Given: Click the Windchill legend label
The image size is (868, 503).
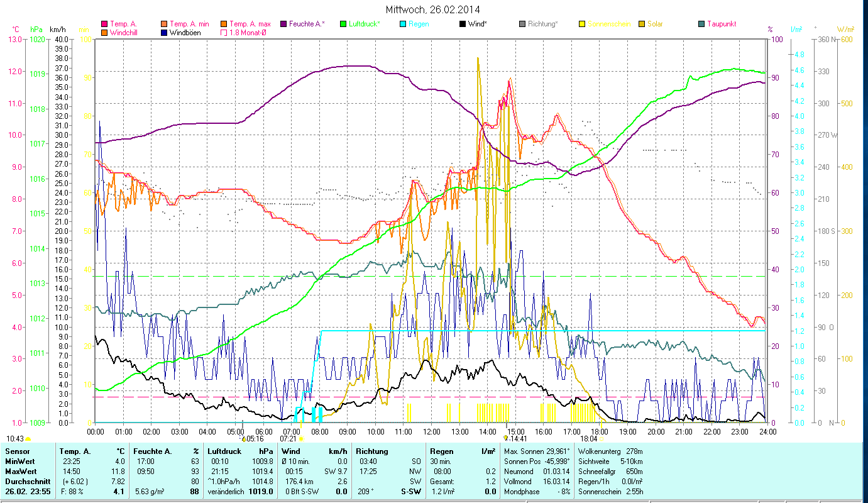Looking at the screenshot, I should tap(124, 32).
